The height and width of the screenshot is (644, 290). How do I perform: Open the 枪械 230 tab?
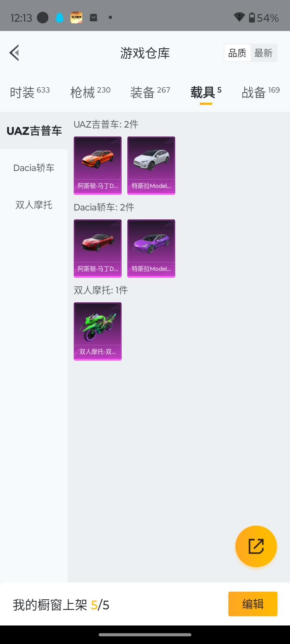(90, 92)
